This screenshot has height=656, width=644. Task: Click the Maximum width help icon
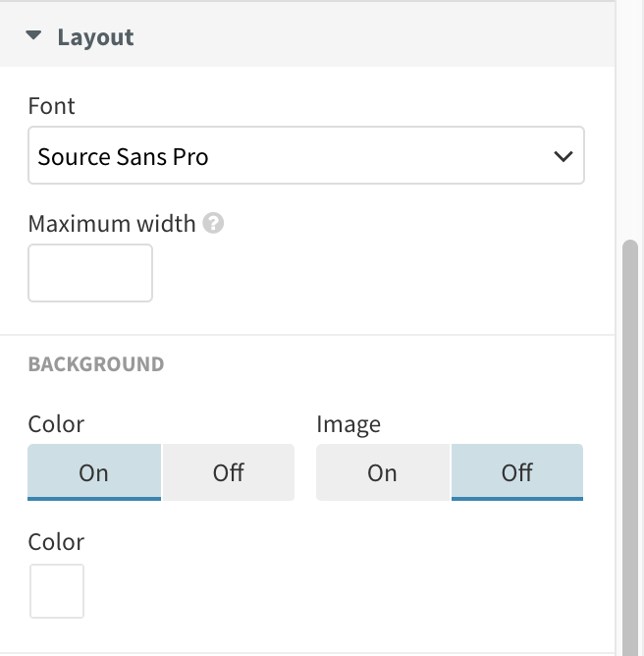point(213,223)
